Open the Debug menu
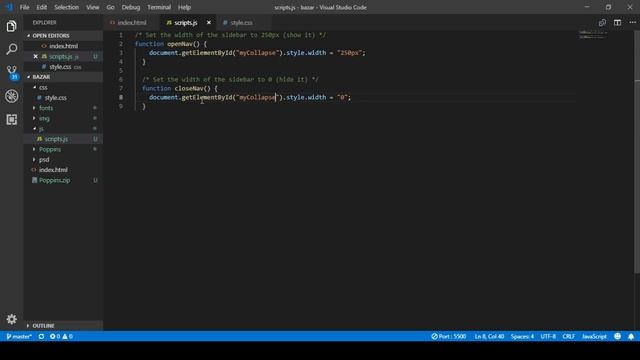The image size is (640, 360). pos(131,7)
